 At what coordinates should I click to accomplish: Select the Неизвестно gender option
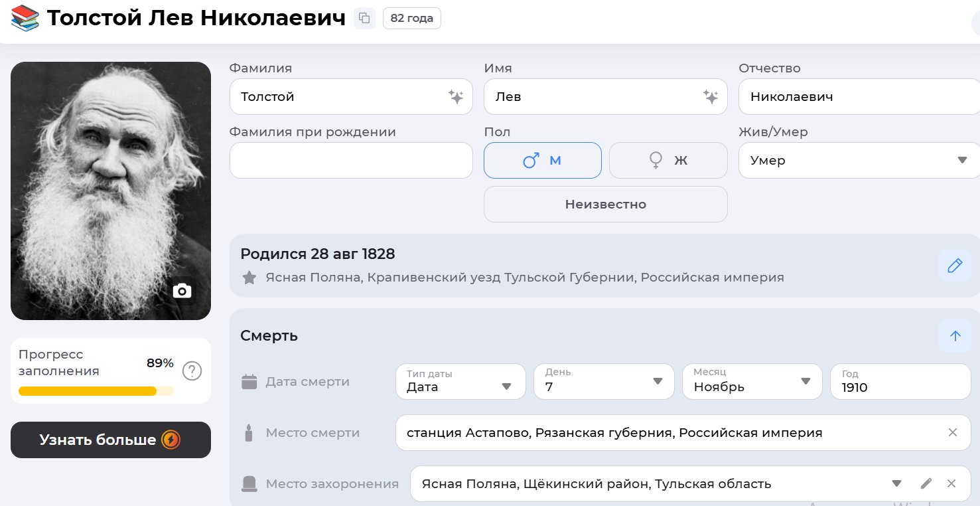click(606, 204)
